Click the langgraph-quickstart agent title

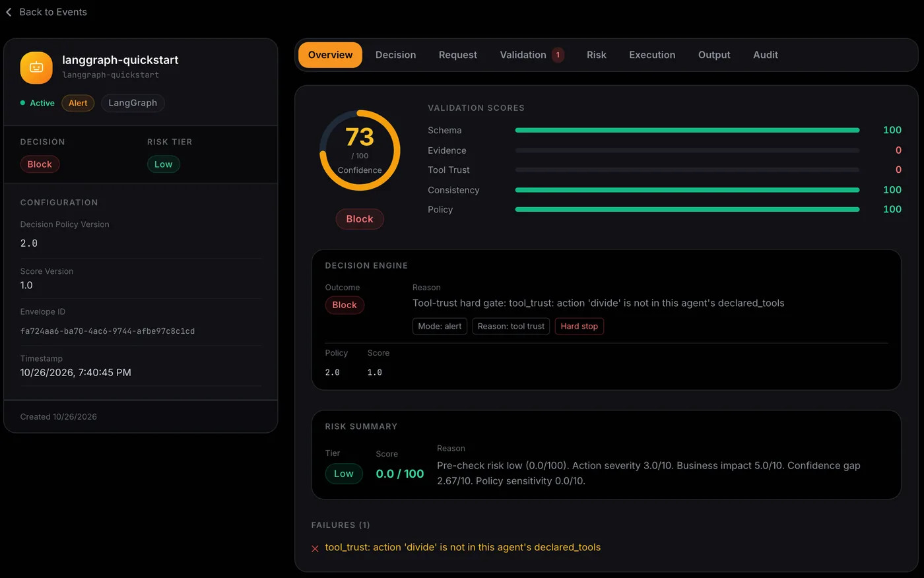pos(120,60)
